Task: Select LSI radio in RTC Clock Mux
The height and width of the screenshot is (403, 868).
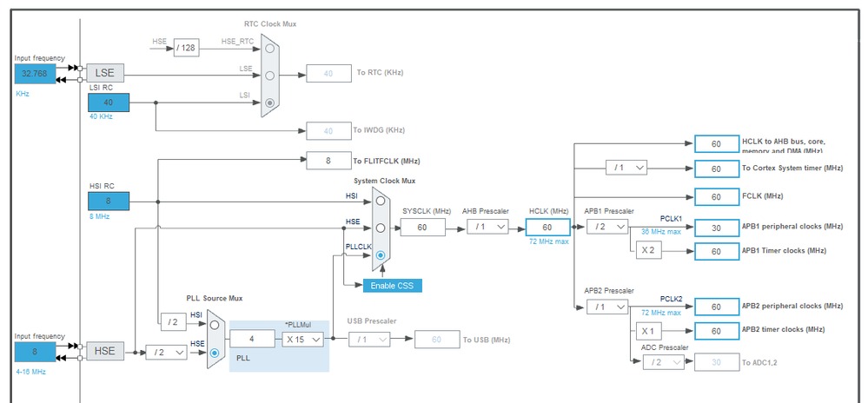Action: tap(269, 102)
